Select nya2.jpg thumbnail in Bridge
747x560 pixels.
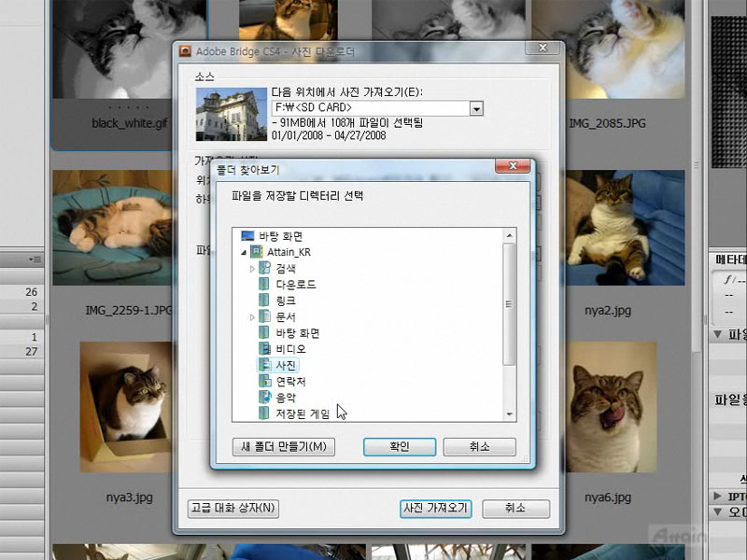pos(625,228)
